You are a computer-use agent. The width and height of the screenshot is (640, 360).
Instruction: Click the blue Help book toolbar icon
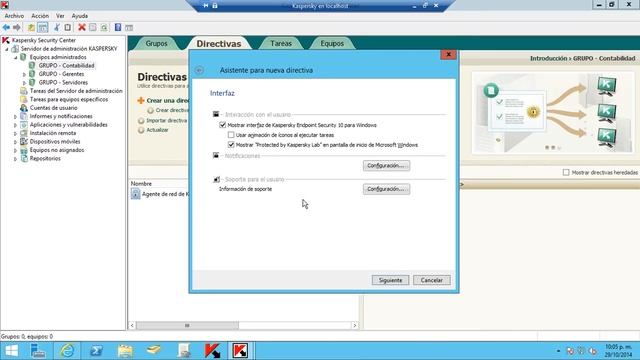coord(118,27)
